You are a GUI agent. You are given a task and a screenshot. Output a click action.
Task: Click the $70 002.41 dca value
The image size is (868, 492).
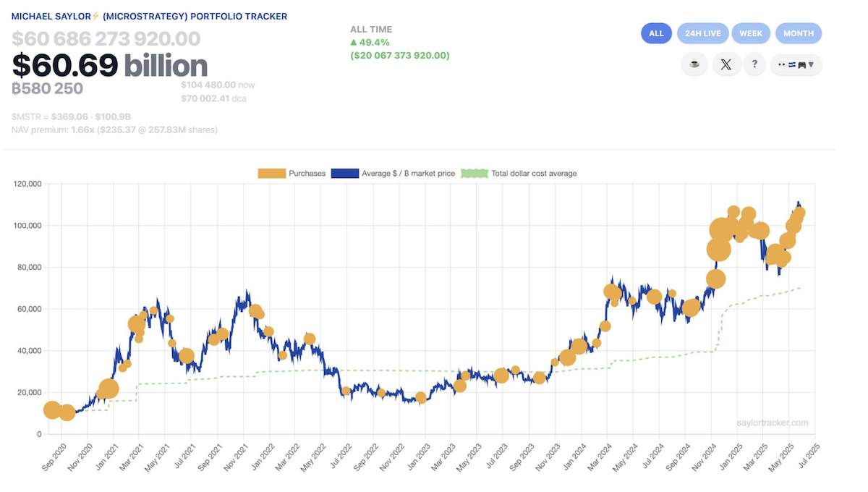tap(214, 98)
